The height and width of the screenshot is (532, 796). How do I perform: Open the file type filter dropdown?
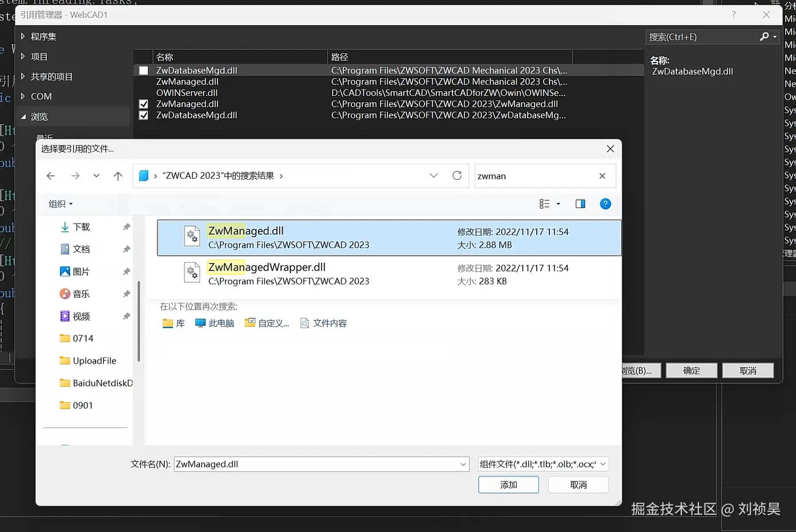click(x=543, y=464)
